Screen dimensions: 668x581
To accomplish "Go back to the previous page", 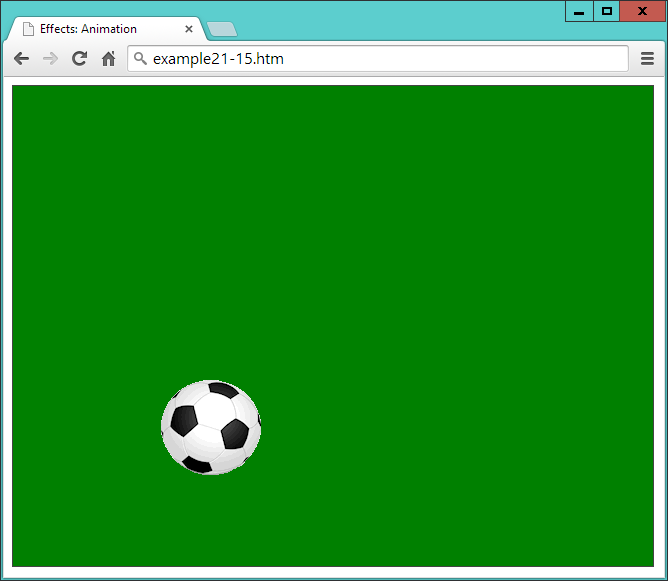I will [x=21, y=58].
